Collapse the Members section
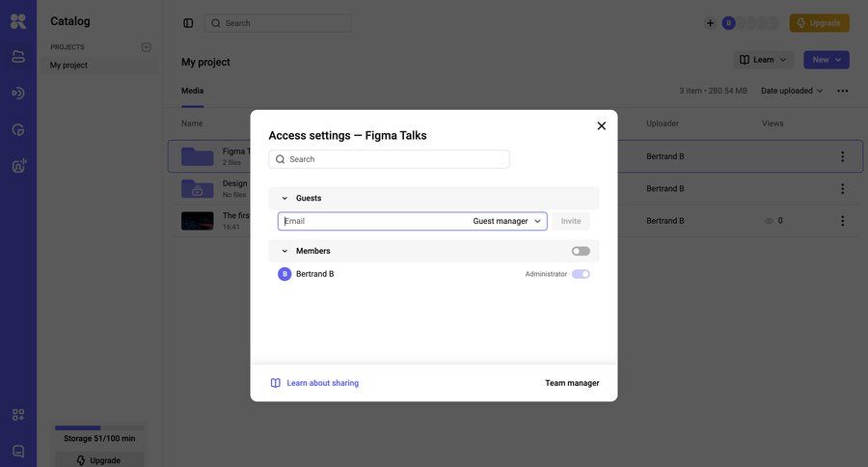 click(285, 252)
